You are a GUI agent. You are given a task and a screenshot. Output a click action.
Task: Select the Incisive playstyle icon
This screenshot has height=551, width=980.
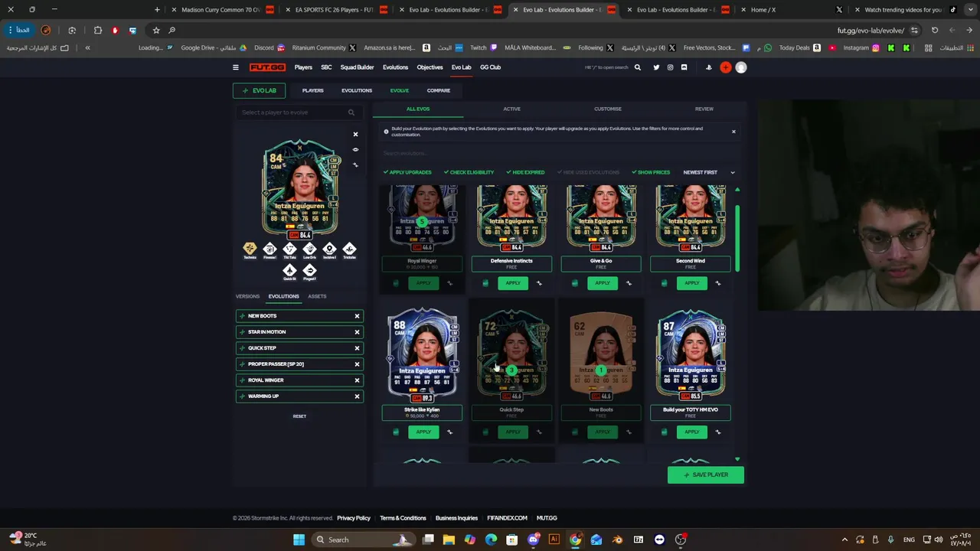tap(329, 249)
